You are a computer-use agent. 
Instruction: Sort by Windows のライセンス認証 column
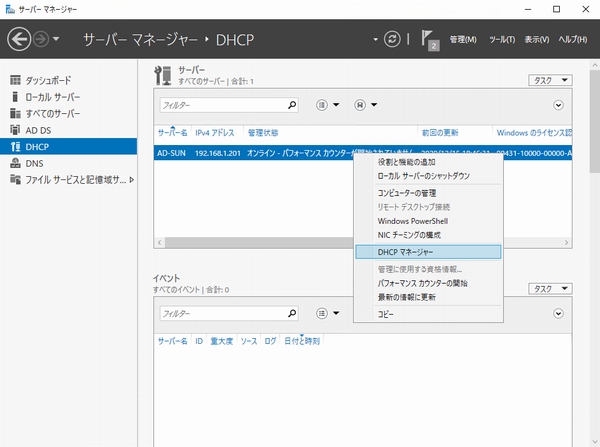pos(534,133)
